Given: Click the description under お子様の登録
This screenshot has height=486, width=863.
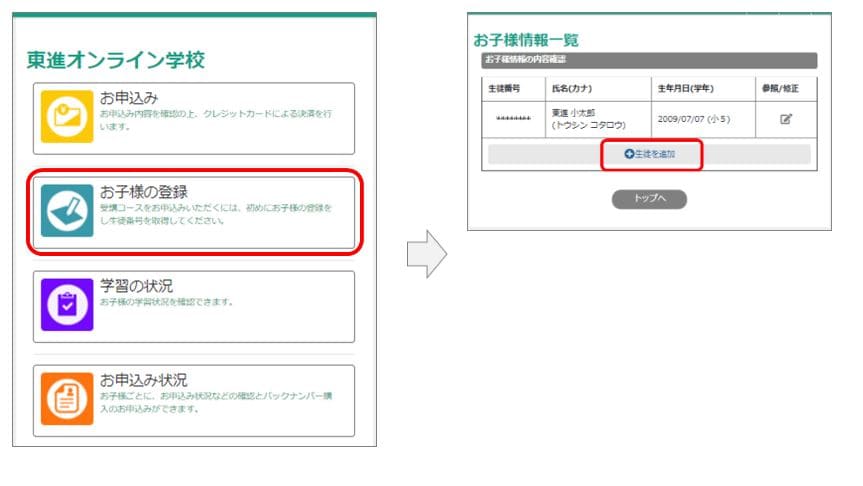Looking at the screenshot, I should pyautogui.click(x=216, y=214).
